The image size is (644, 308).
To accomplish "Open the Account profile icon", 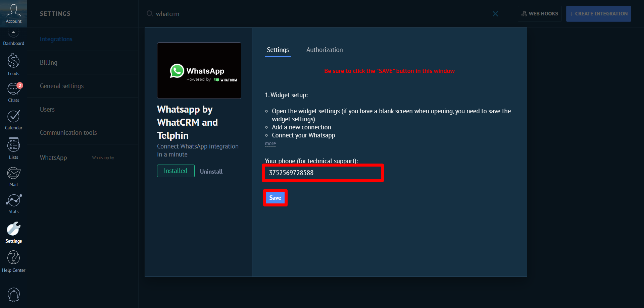I will pos(13,14).
